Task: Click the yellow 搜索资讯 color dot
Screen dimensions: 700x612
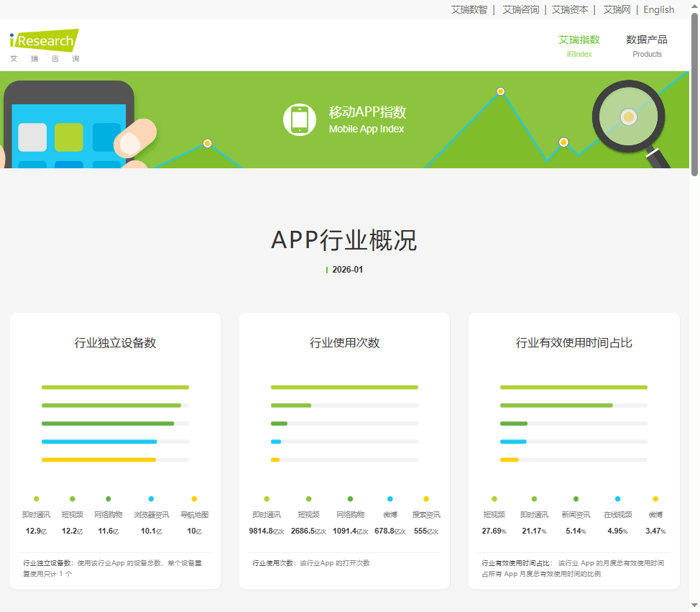Action: [426, 498]
